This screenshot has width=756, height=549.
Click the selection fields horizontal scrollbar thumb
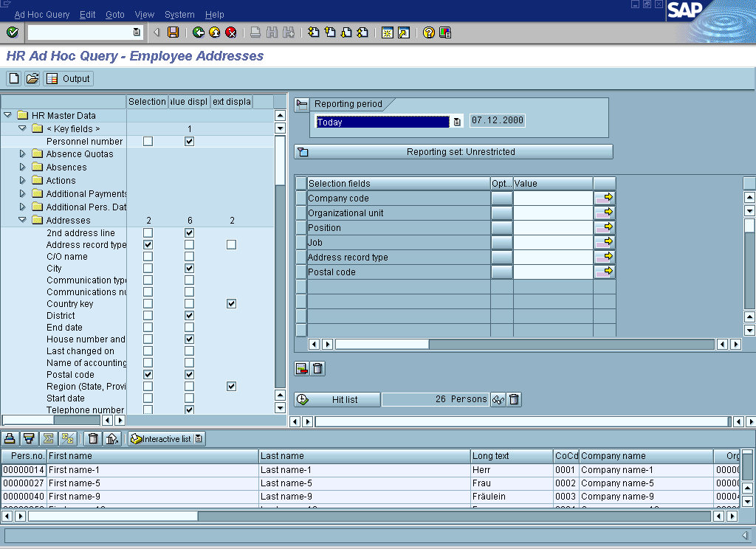(x=382, y=344)
